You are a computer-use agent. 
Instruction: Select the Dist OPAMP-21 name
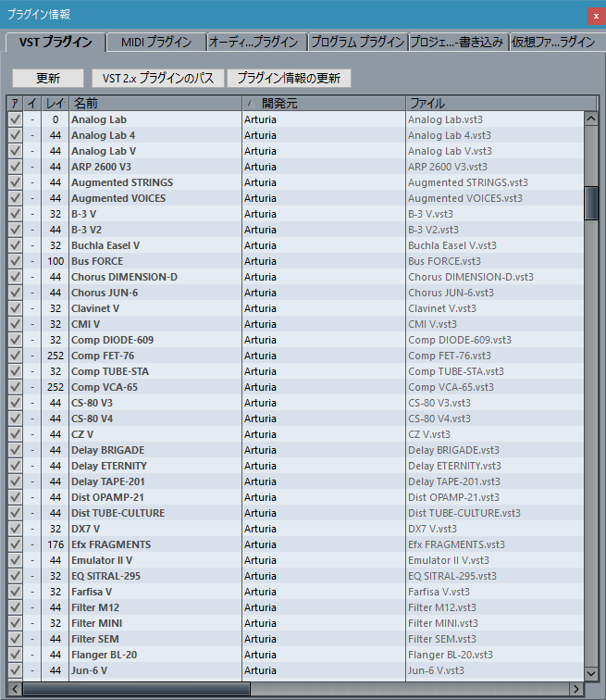(x=107, y=497)
